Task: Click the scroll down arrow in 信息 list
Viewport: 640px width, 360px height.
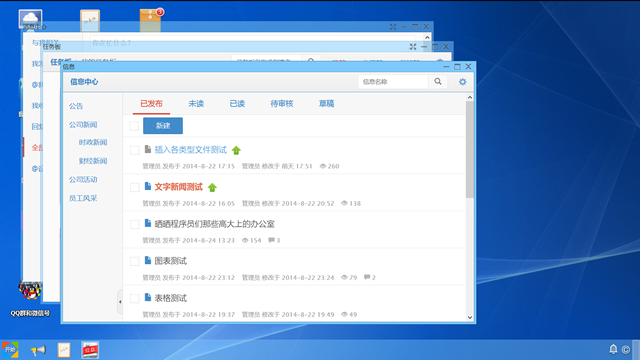Action: (470, 317)
